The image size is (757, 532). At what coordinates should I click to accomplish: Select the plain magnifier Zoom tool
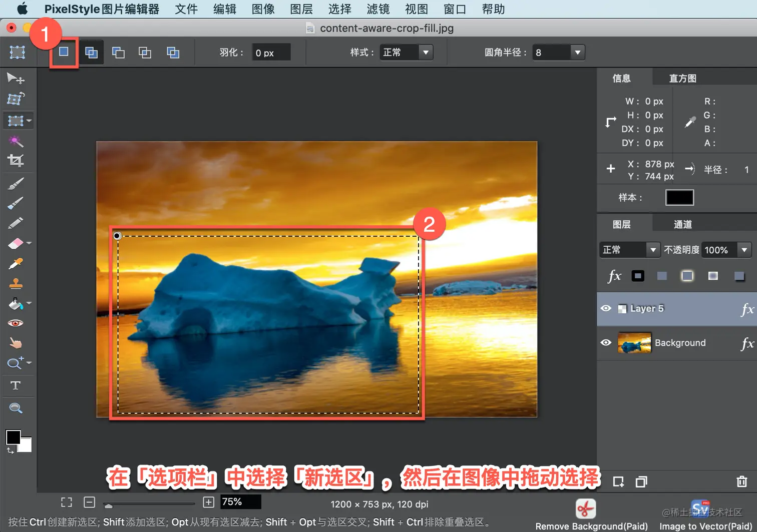tap(16, 408)
